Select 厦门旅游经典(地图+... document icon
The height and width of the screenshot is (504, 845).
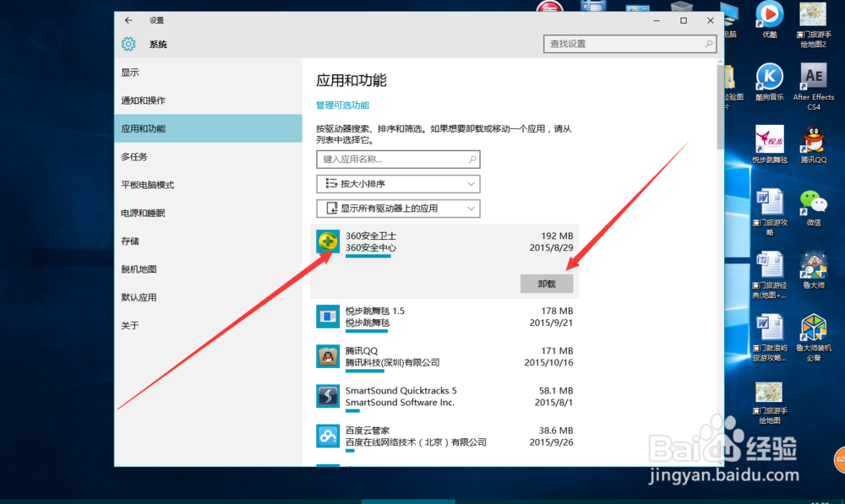tap(770, 275)
